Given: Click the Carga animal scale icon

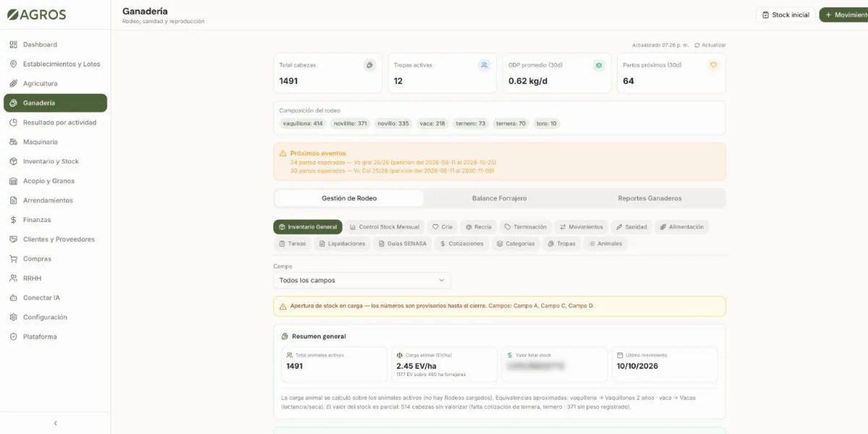Looking at the screenshot, I should coord(400,355).
